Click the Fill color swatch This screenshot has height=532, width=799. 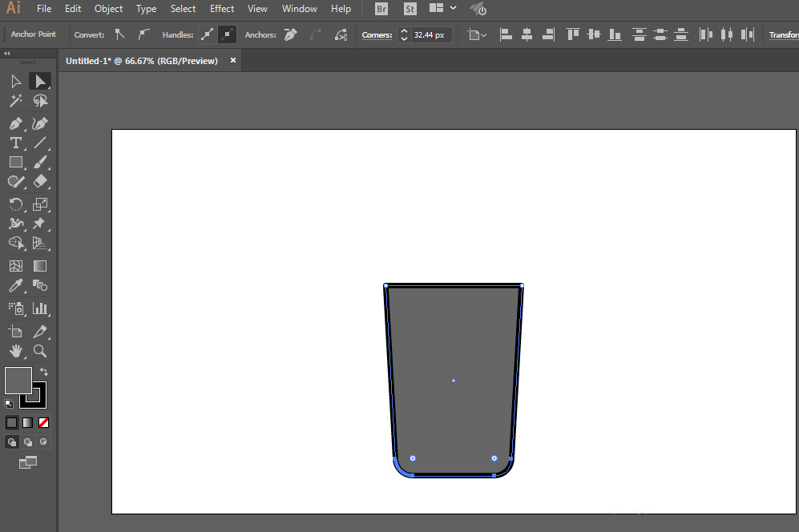(18, 380)
